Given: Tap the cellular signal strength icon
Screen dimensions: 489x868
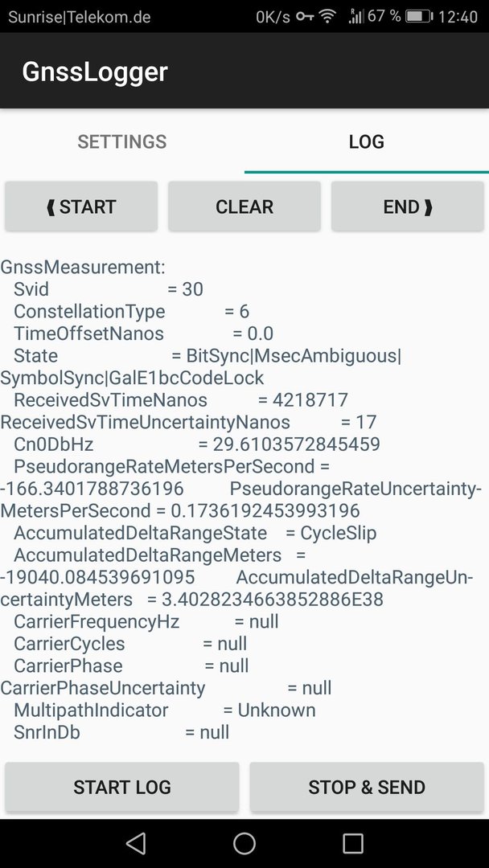Looking at the screenshot, I should point(355,16).
